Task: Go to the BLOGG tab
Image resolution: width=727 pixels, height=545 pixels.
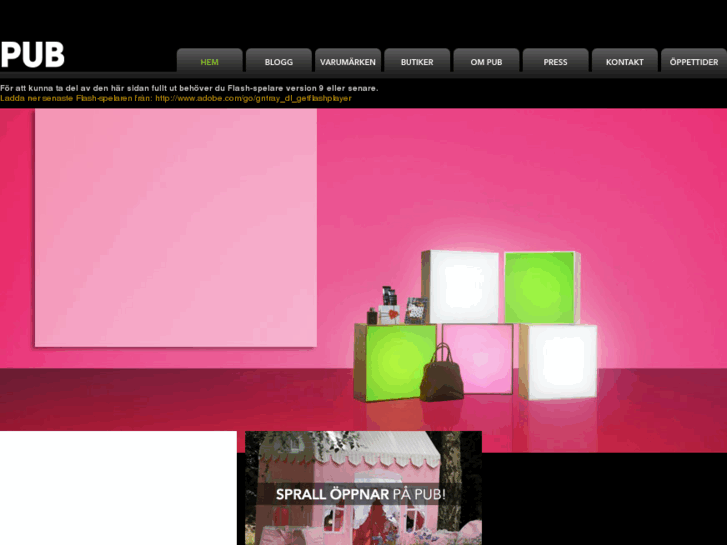Action: (279, 61)
